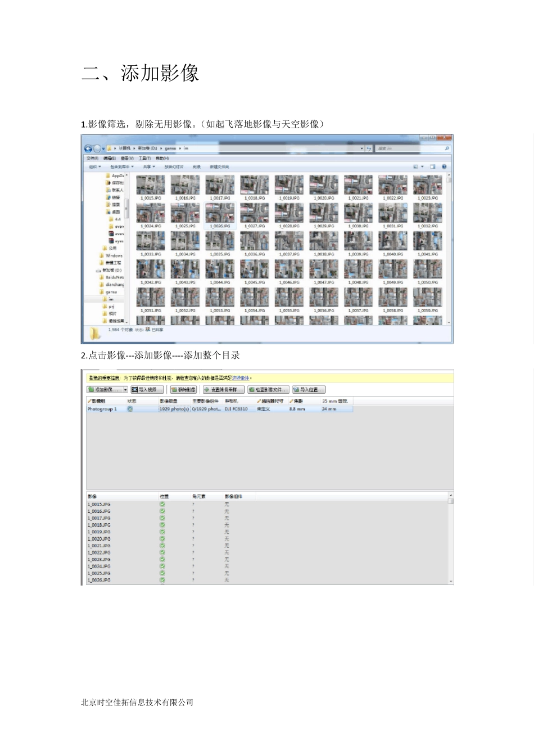Screen dimensions: 534x756
Task: Select thumbnail 1_0059.JPG
Action: (x=428, y=300)
